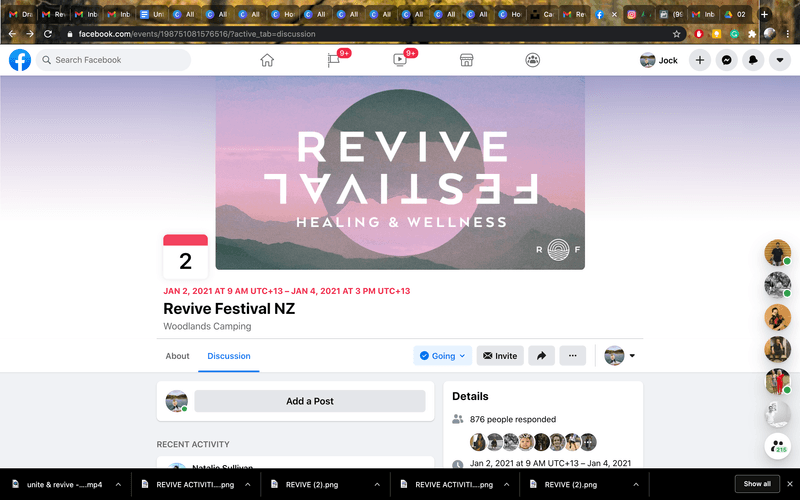Open the About tab
Screen dimensions: 800x500
(177, 356)
